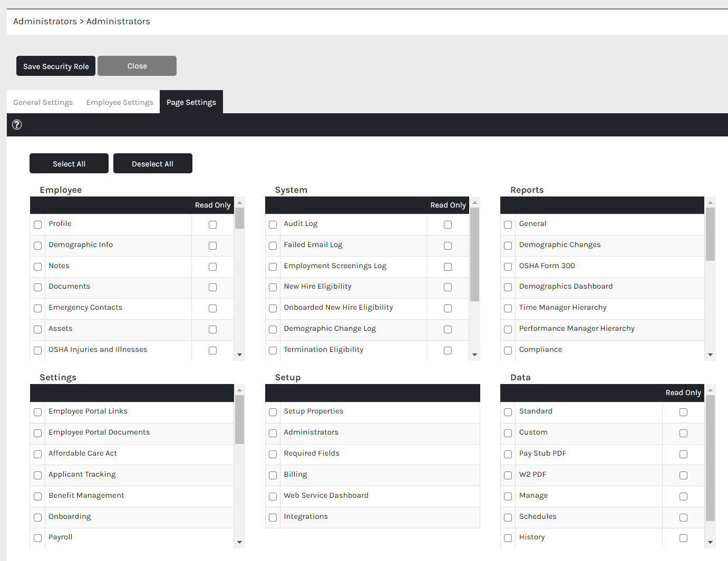Click the System list scroll down arrow

[475, 355]
